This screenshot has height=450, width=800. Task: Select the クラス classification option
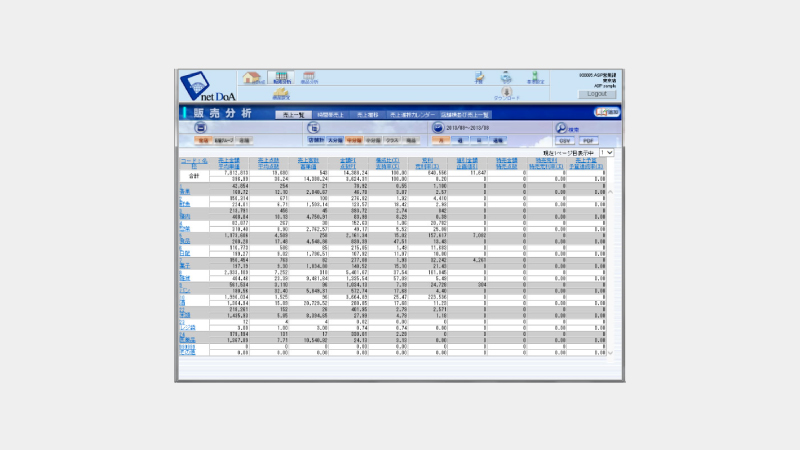(391, 140)
